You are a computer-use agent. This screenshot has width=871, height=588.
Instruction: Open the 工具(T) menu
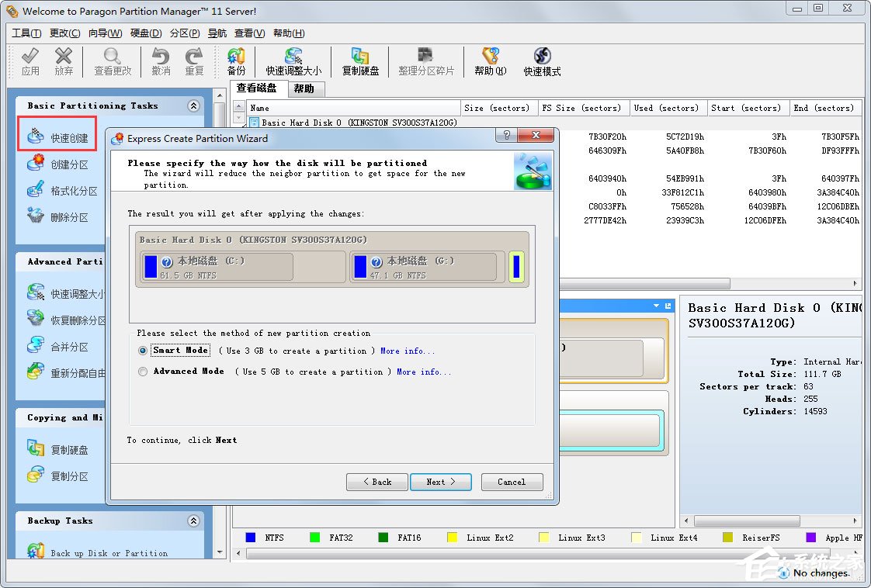(26, 33)
